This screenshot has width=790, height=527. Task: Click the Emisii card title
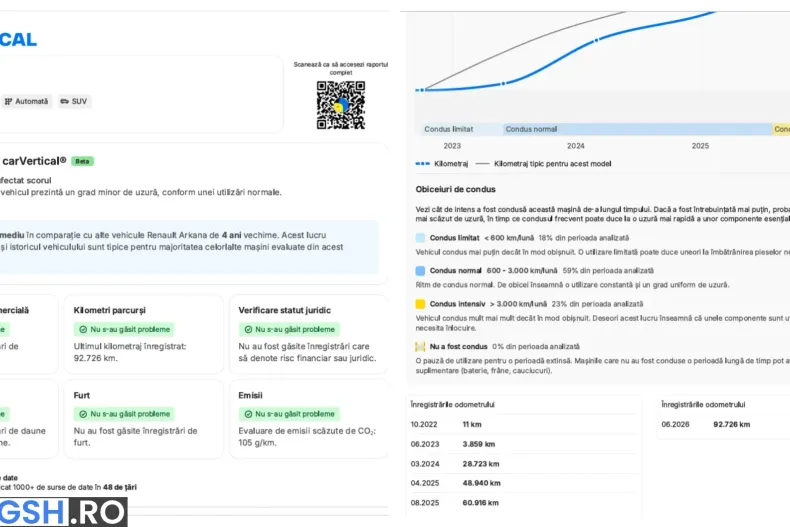[x=250, y=396]
